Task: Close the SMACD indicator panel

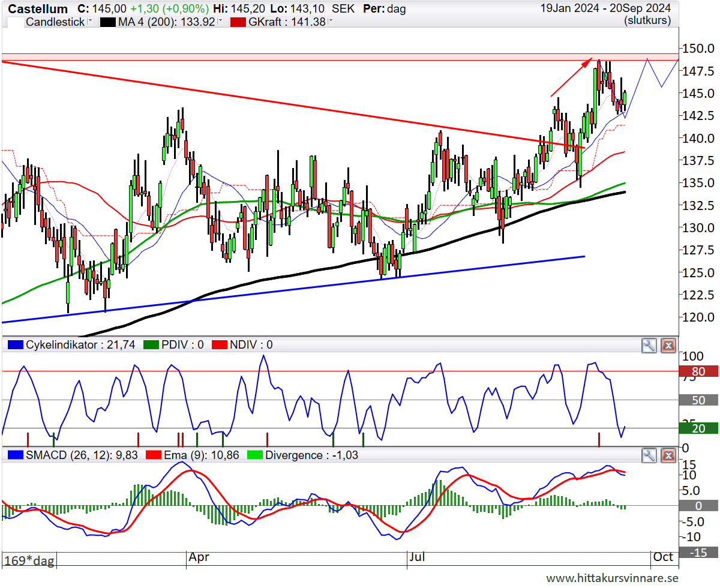Action: [668, 455]
